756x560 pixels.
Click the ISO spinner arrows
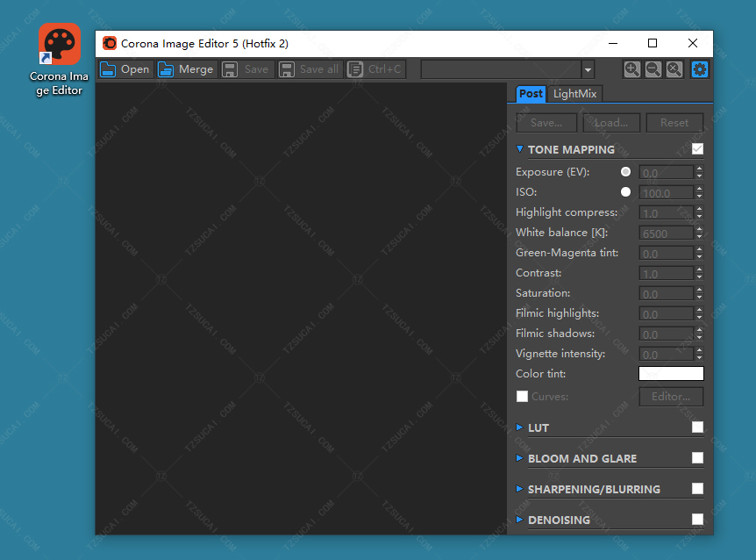(x=699, y=192)
